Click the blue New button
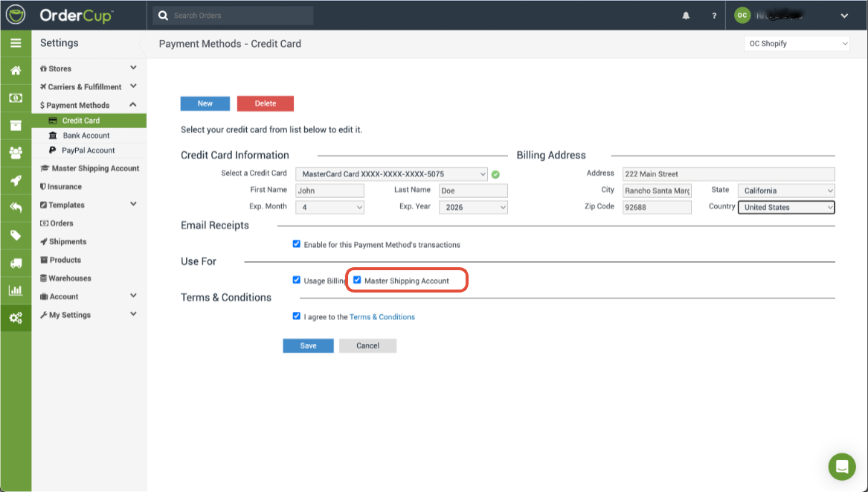This screenshot has width=868, height=492. 205,103
